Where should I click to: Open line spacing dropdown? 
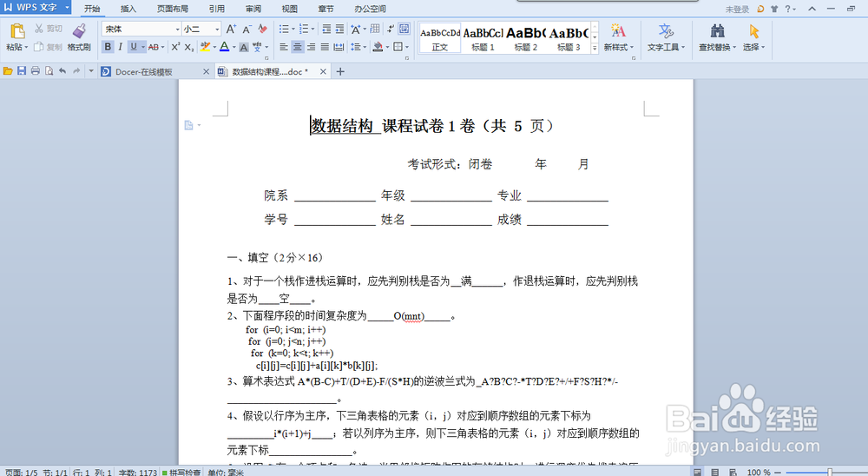tap(365, 47)
